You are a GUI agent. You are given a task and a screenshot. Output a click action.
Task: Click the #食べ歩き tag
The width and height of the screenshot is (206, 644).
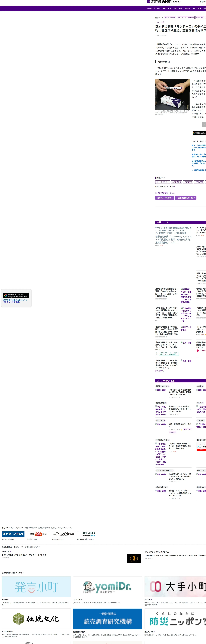pyautogui.click(x=173, y=433)
